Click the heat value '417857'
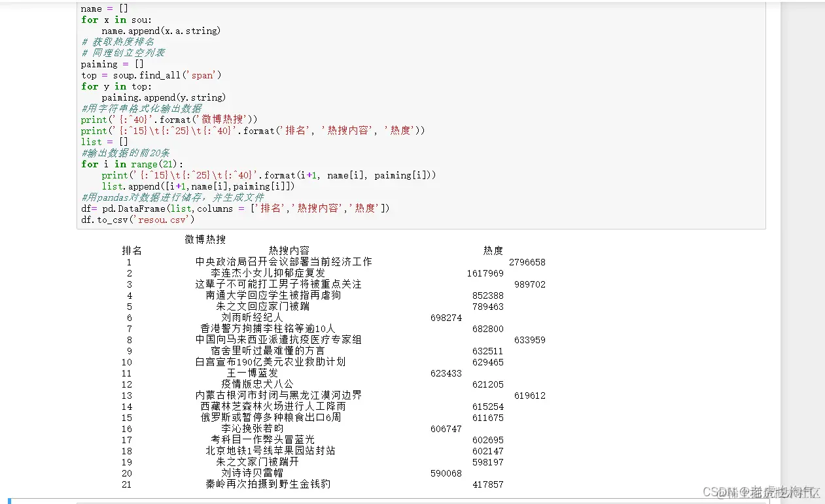 488,484
